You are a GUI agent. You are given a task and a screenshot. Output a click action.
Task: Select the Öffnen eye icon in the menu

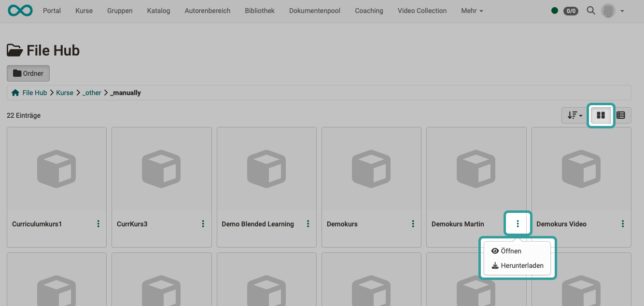[x=494, y=250]
